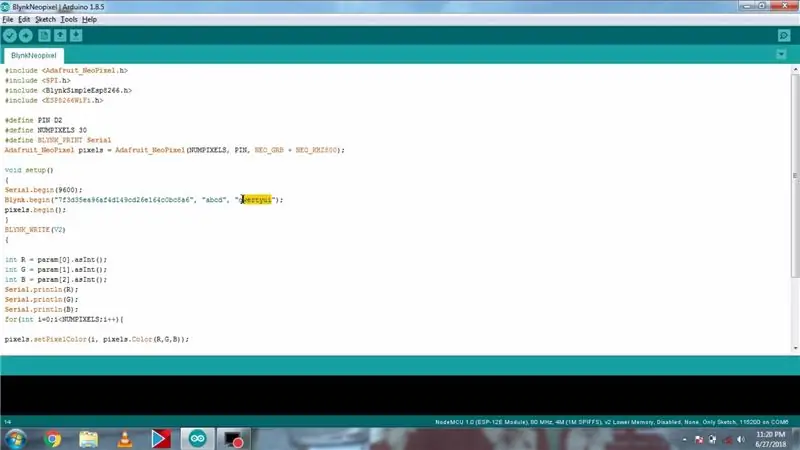Click the Verify sketch checkmark icon
Viewport: 800px width, 450px height.
click(10, 36)
